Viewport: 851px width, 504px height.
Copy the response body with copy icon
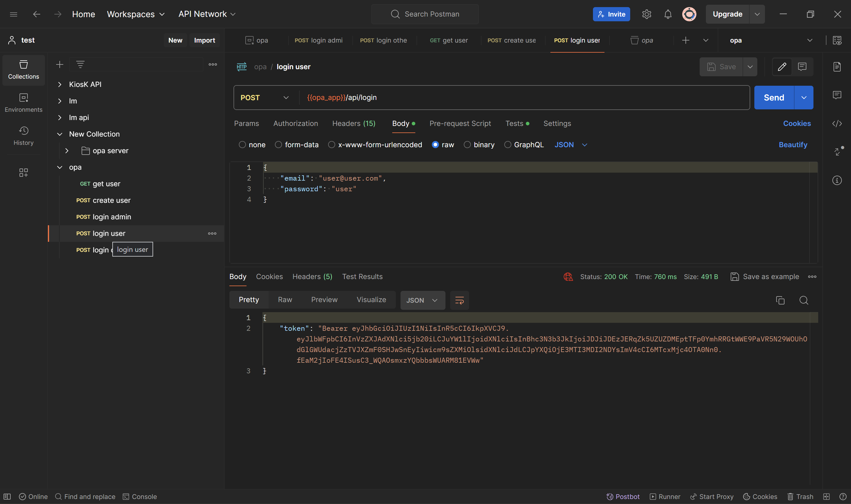pyautogui.click(x=780, y=300)
